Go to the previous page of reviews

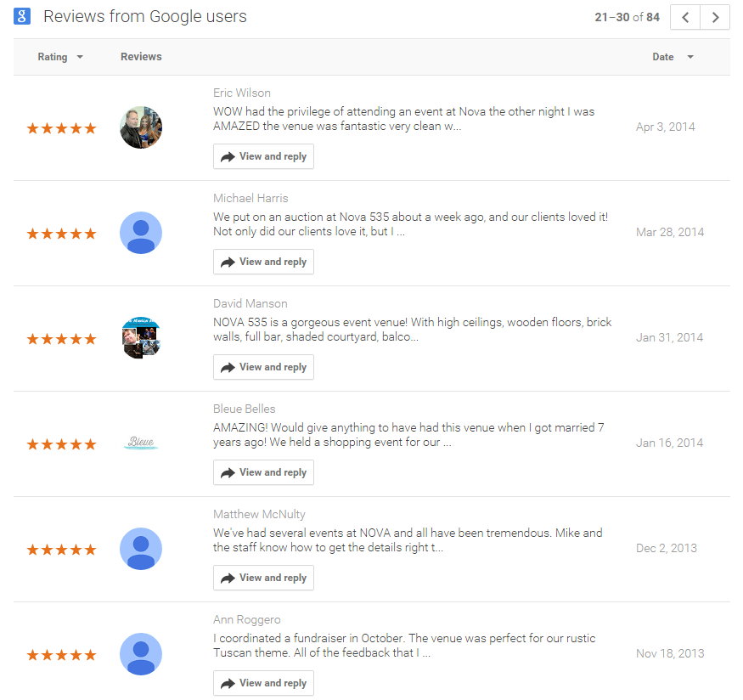(x=684, y=17)
